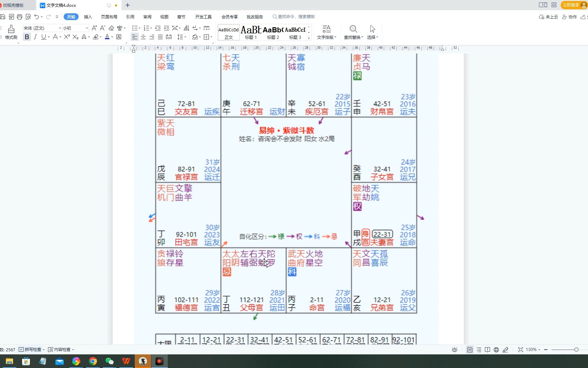The image size is (588, 368).
Task: Open the zoom percentage 130% dropdown
Action: (x=533, y=350)
